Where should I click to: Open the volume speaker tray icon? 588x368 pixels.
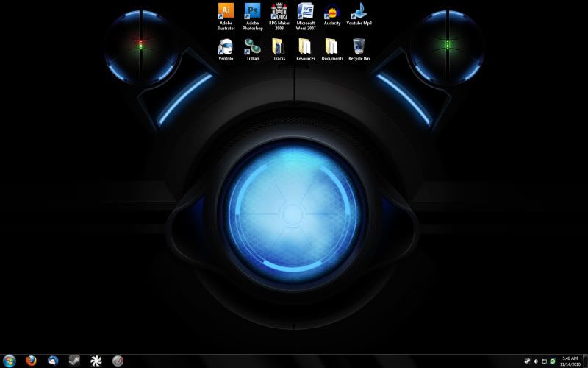[536, 361]
